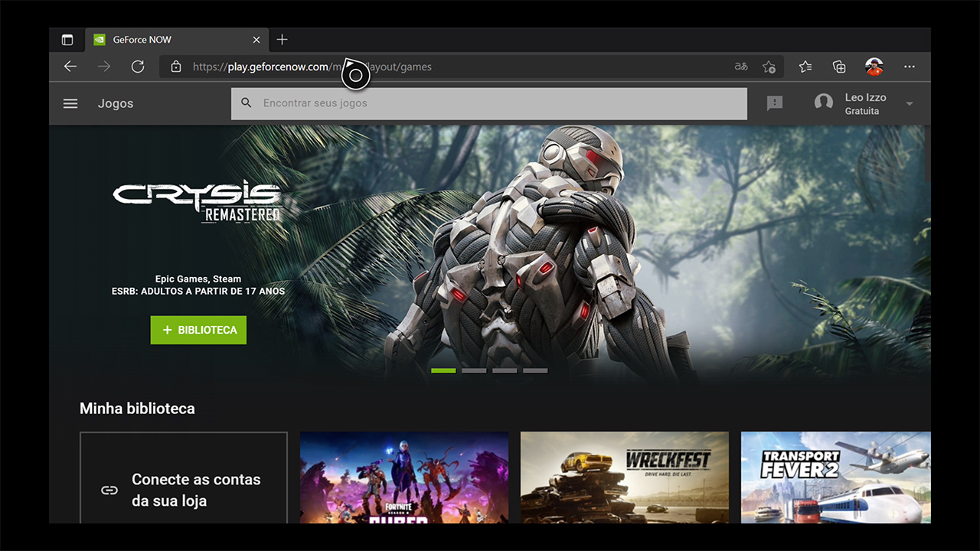Click the page vertical scrollbar

[x=927, y=154]
